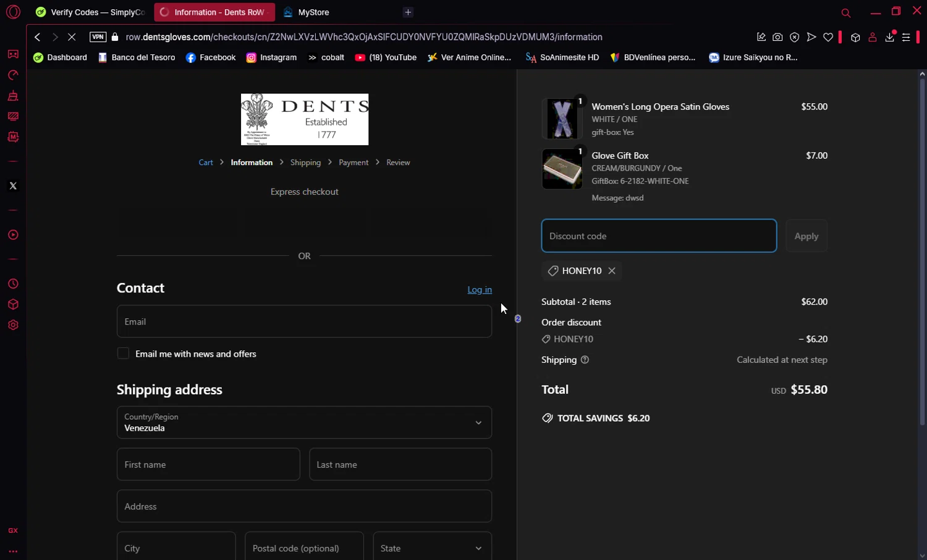The image size is (927, 560).
Task: Open the Dashboard bookmark
Action: (60, 57)
